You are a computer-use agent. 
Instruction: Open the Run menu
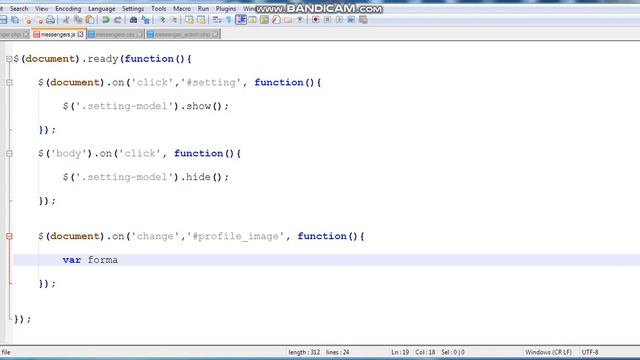coord(203,9)
